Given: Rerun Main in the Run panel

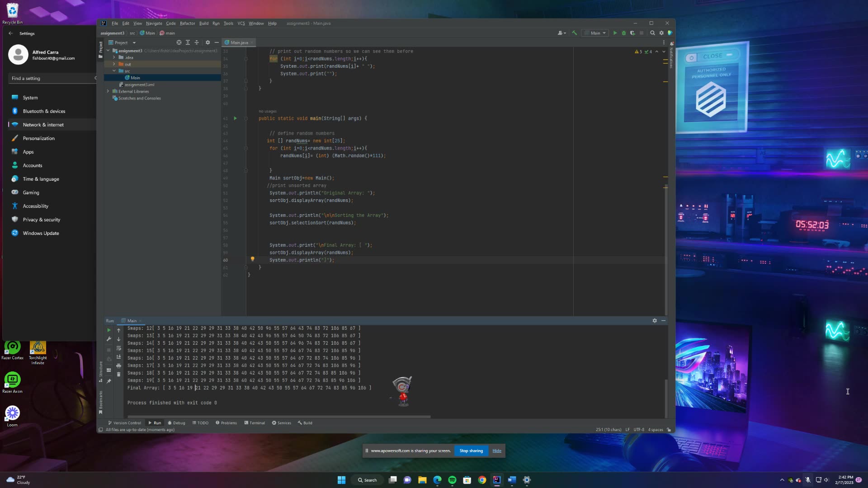Looking at the screenshot, I should [108, 330].
